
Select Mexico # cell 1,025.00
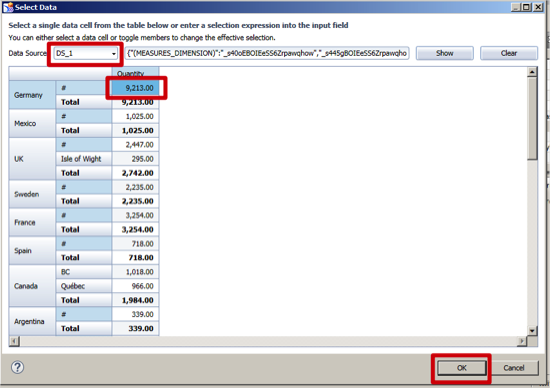[x=135, y=116]
